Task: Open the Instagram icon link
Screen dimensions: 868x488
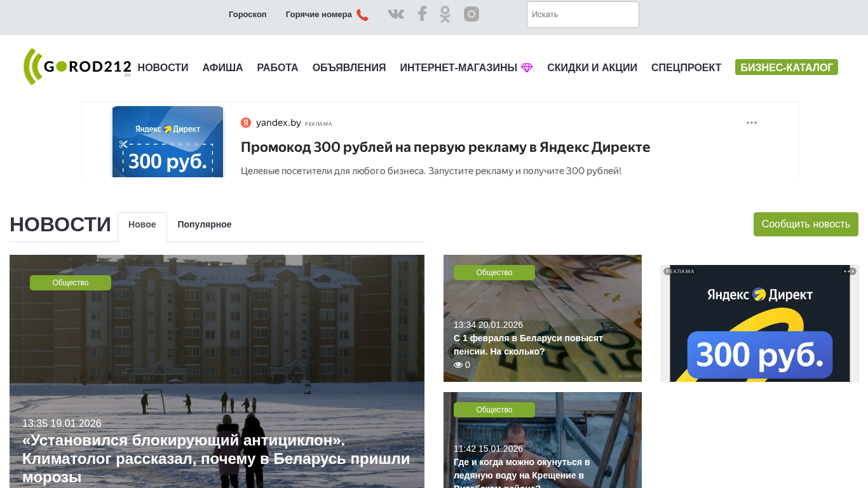Action: 471,14
